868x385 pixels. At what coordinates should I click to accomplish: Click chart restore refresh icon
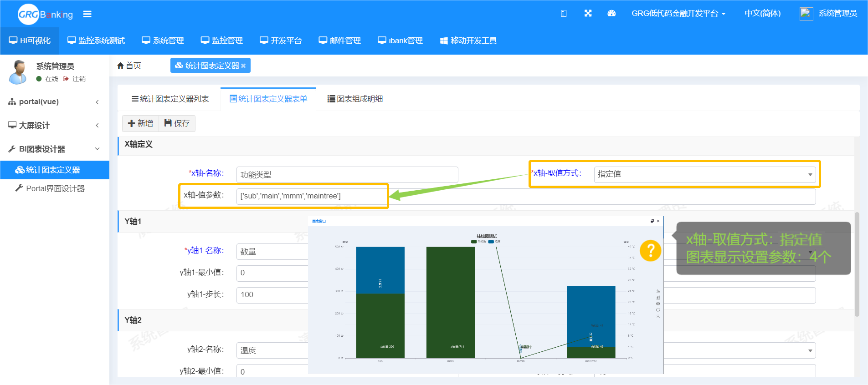[x=658, y=310]
